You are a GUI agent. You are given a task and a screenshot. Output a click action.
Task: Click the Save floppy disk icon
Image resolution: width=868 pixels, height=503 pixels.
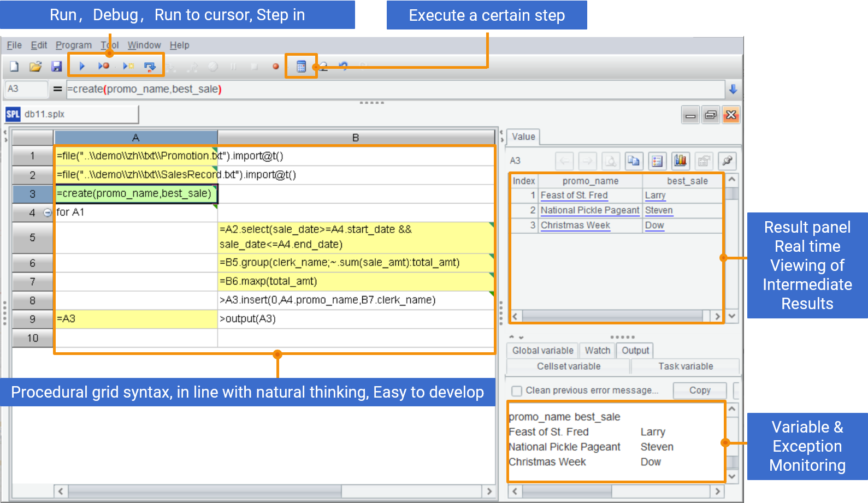(56, 67)
